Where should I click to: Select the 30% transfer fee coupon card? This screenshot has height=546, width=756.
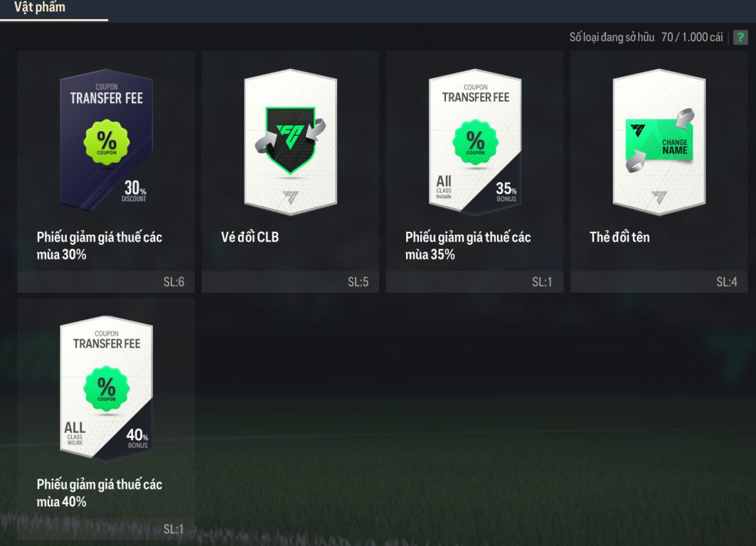[106, 141]
